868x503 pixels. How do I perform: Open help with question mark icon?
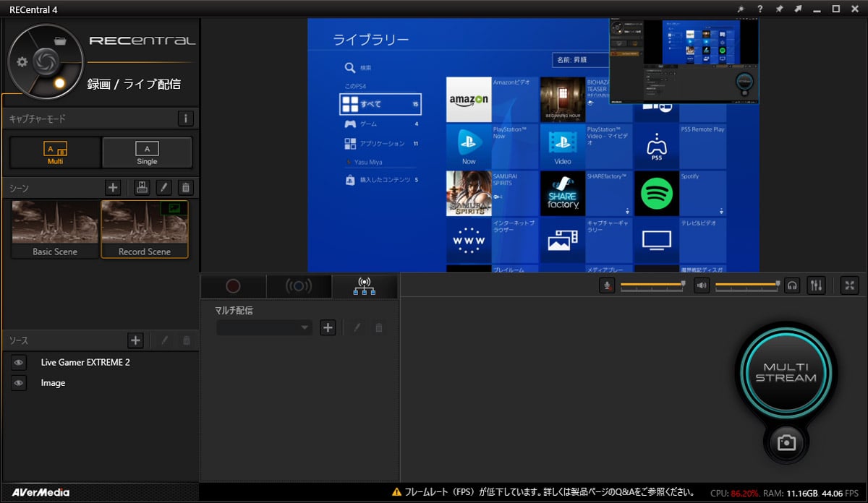pos(760,9)
